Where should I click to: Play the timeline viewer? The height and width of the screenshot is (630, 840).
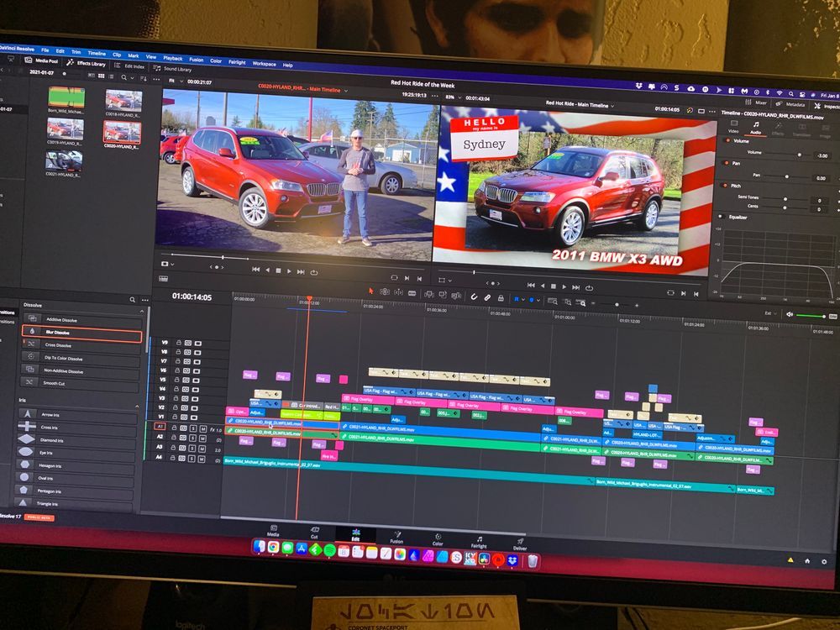tap(564, 286)
